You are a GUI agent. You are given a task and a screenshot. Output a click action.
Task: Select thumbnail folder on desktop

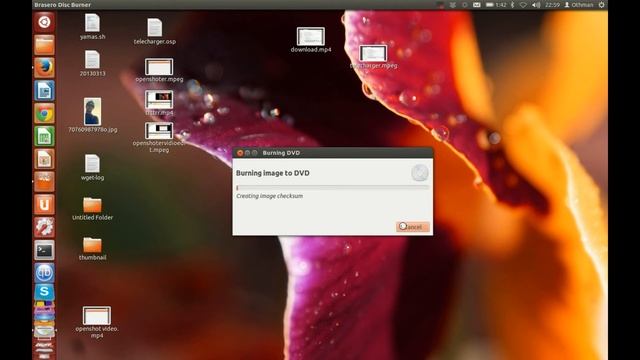92,249
